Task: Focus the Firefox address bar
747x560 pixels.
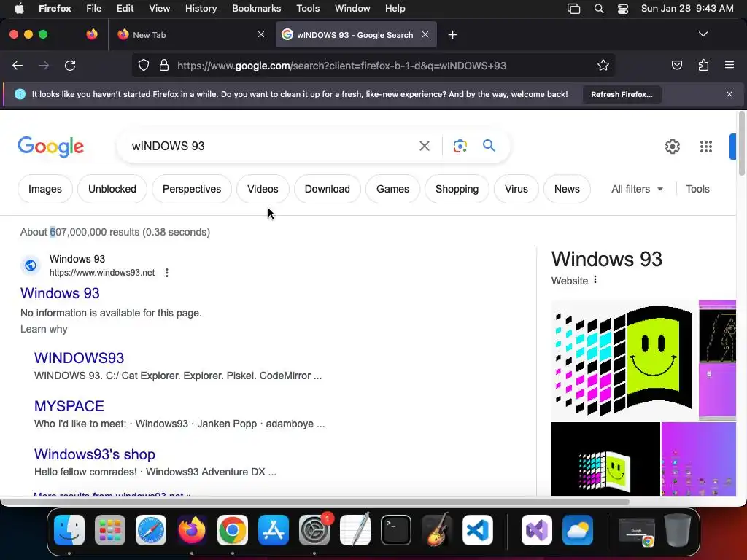Action: [373, 66]
